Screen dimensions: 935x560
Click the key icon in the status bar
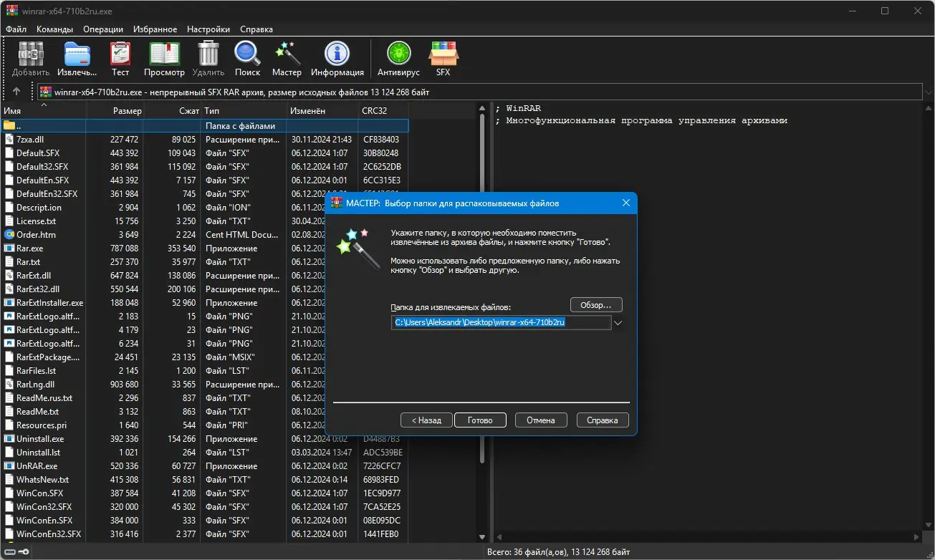point(24,551)
